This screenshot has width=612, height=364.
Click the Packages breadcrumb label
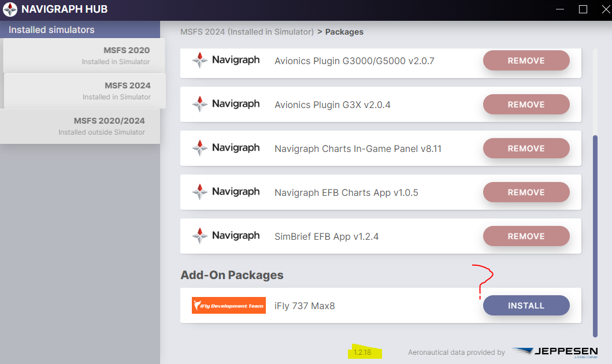pyautogui.click(x=344, y=32)
